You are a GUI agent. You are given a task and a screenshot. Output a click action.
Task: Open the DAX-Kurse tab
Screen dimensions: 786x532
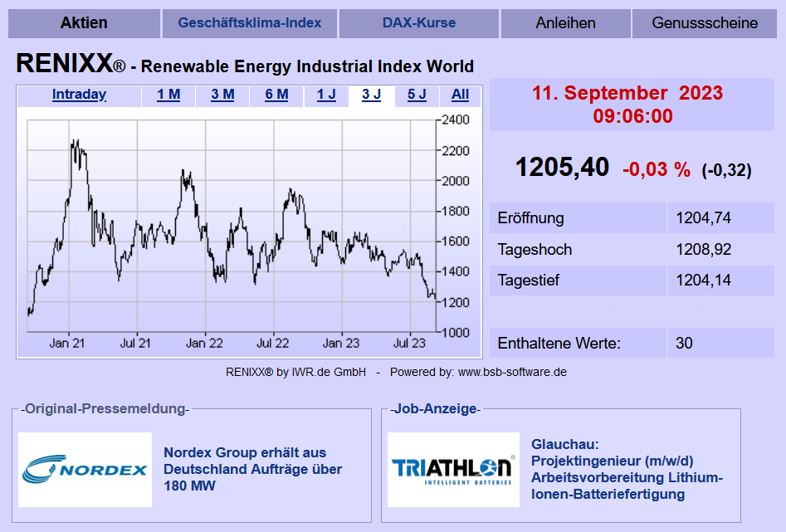pyautogui.click(x=418, y=23)
